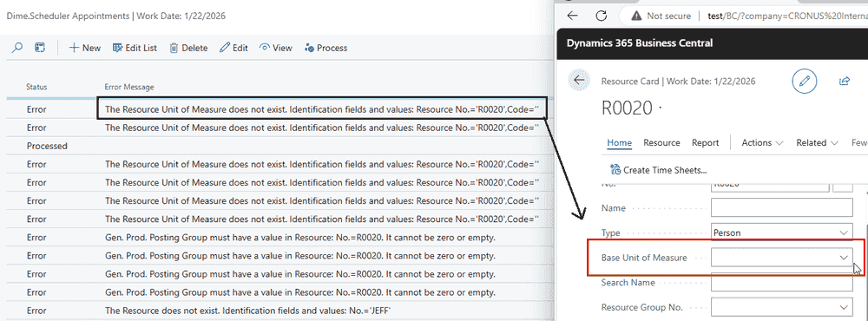Open the Related menu
The width and height of the screenshot is (868, 321).
point(817,143)
